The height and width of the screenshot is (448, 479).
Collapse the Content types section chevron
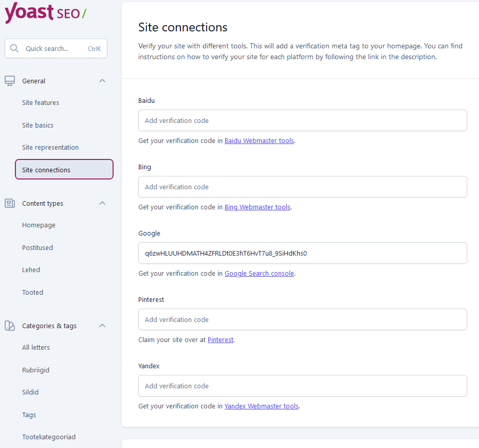[x=102, y=203]
